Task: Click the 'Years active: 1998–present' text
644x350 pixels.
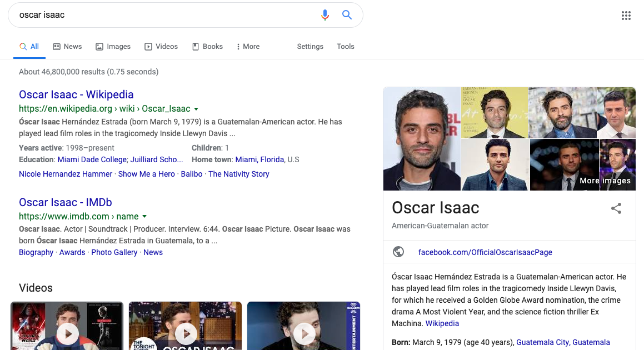Action: (x=67, y=148)
